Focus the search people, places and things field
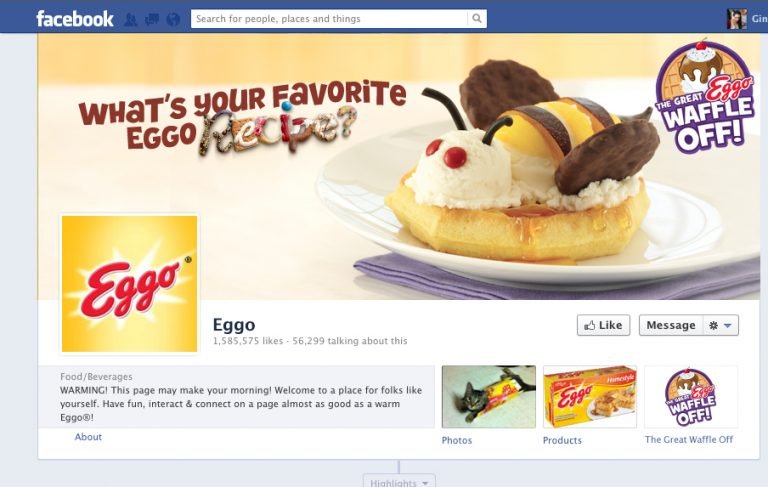 point(329,19)
